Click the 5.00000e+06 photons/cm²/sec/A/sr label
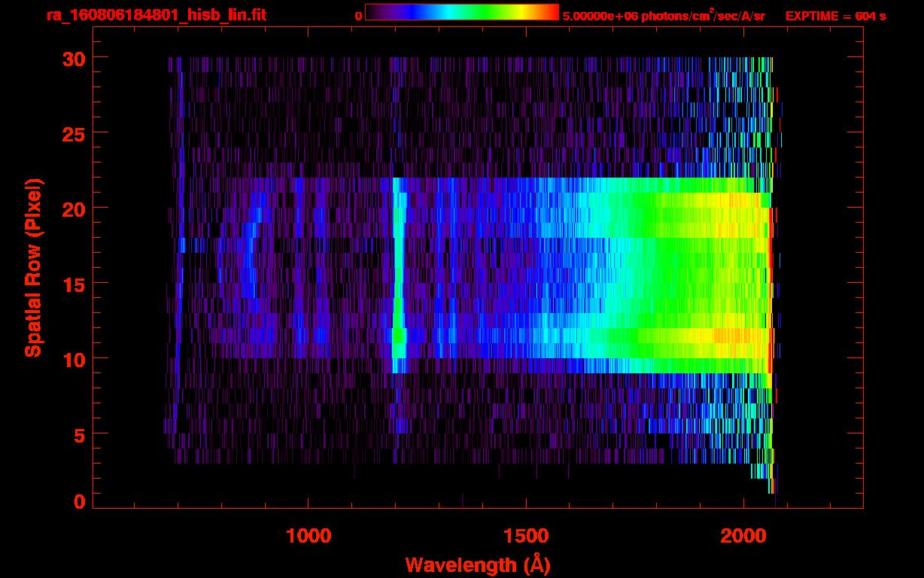This screenshot has height=578, width=924. tap(664, 15)
